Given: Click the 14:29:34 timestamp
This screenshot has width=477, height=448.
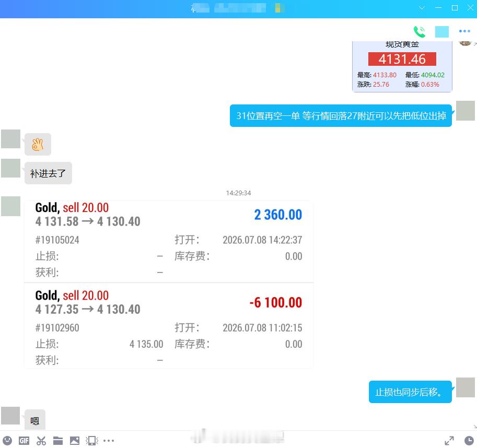Looking at the screenshot, I should (238, 193).
